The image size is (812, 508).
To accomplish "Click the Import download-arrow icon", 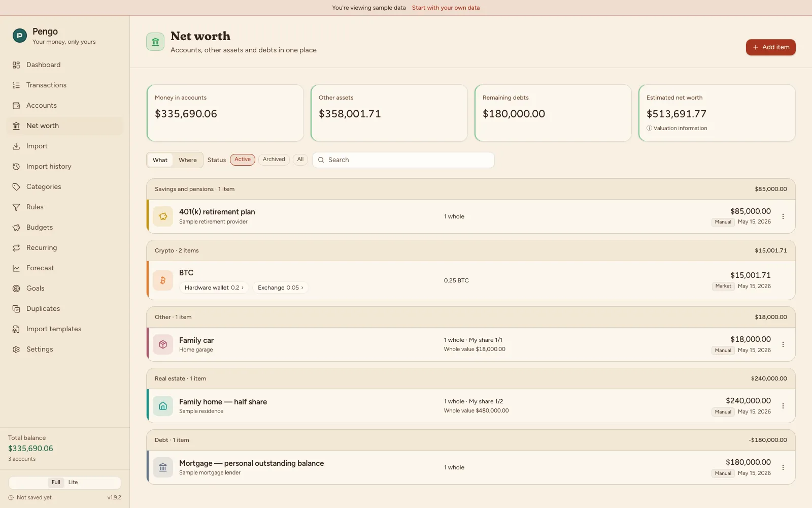I will click(16, 146).
